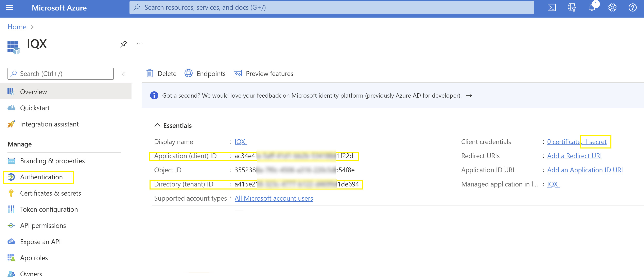
Task: Select Overview in the sidebar
Action: [x=66, y=92]
